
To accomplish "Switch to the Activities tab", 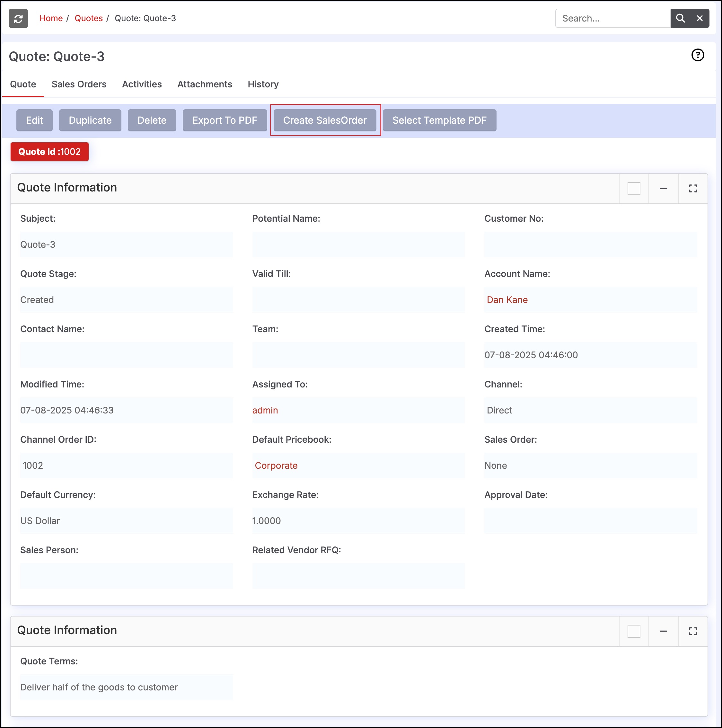I will click(x=142, y=84).
